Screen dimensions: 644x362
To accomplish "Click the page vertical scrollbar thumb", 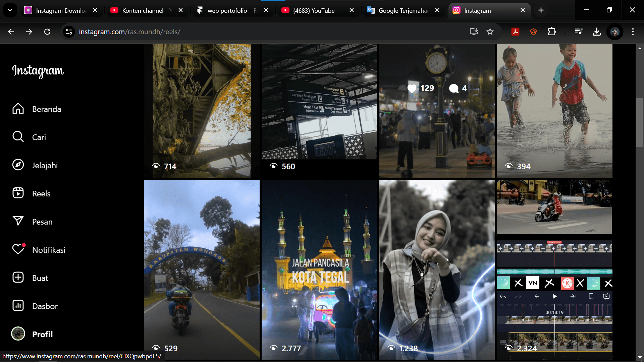I will (x=640, y=122).
